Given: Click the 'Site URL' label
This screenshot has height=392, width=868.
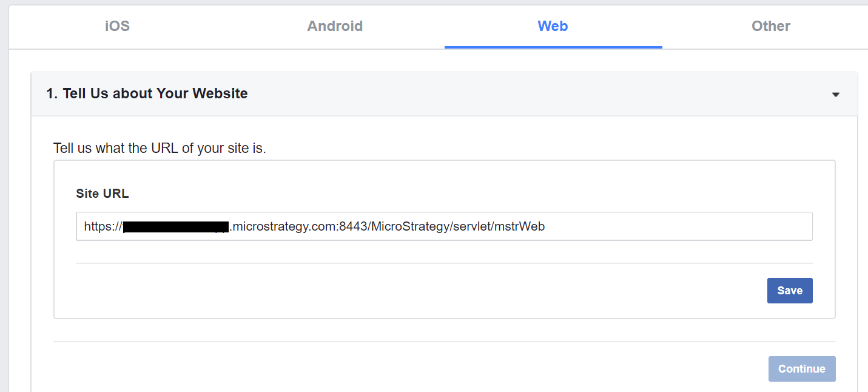Looking at the screenshot, I should (103, 194).
